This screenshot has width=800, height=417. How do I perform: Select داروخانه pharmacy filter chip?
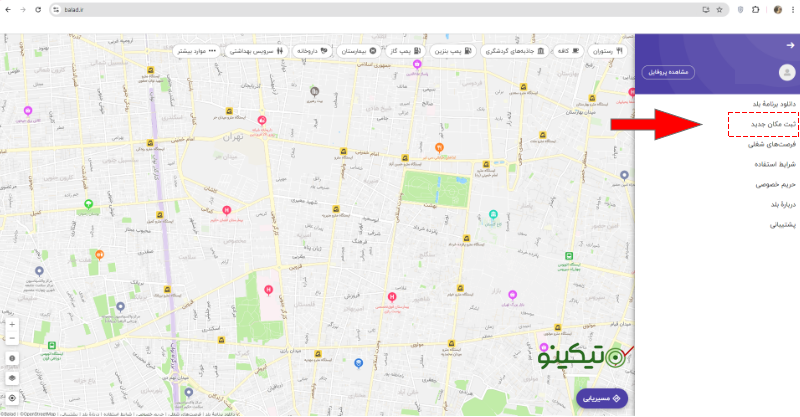(312, 51)
